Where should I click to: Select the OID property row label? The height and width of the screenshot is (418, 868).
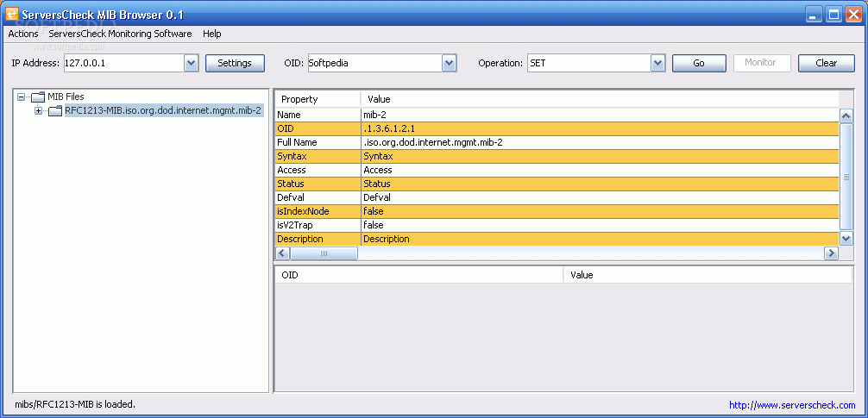318,128
